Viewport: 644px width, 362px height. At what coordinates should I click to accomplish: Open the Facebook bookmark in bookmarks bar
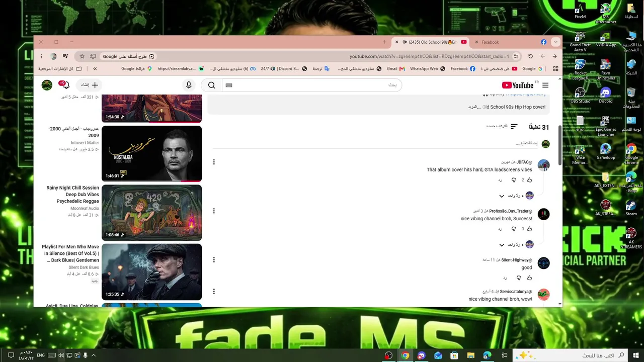[463, 69]
